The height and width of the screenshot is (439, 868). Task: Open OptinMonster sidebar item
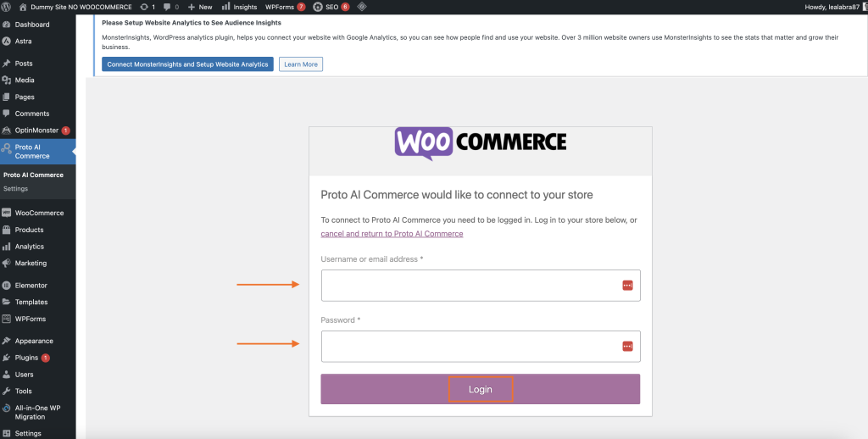pyautogui.click(x=37, y=131)
